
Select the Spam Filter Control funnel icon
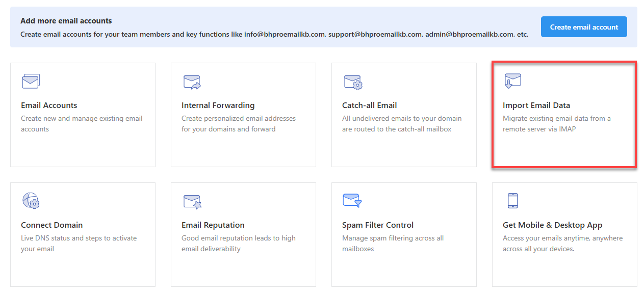click(x=352, y=200)
